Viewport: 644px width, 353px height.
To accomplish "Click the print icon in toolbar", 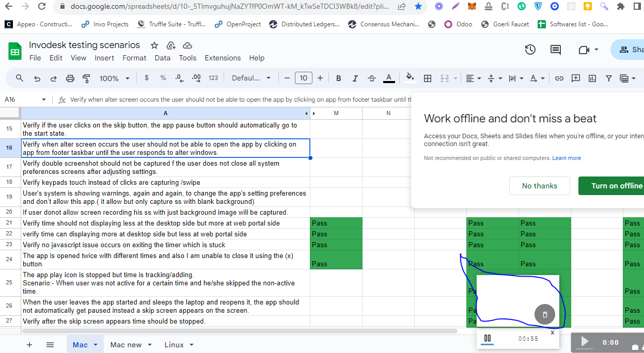I will click(x=70, y=78).
